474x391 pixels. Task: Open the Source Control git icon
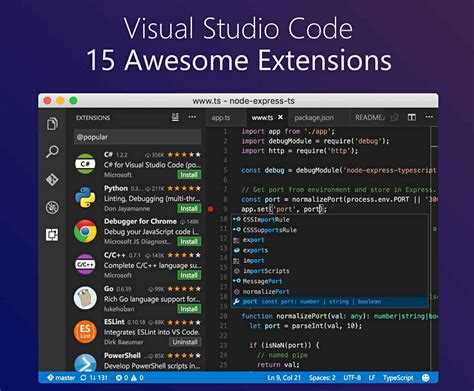pyautogui.click(x=52, y=180)
